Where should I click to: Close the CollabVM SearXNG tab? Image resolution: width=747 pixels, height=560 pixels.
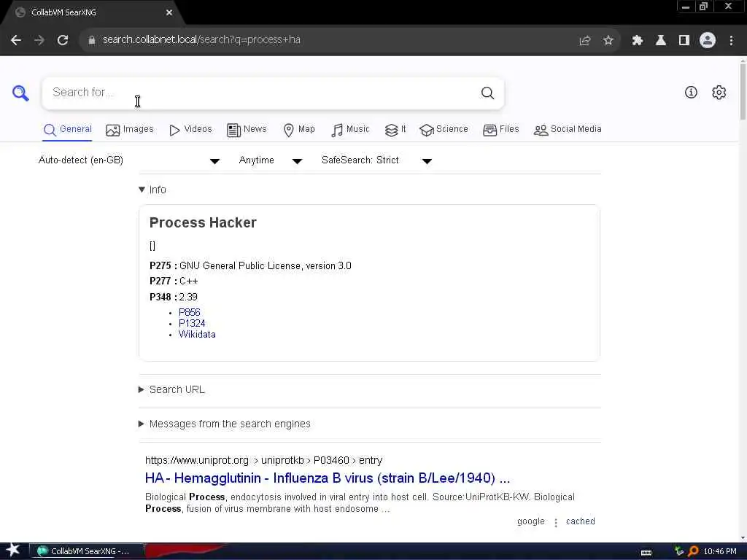click(169, 13)
